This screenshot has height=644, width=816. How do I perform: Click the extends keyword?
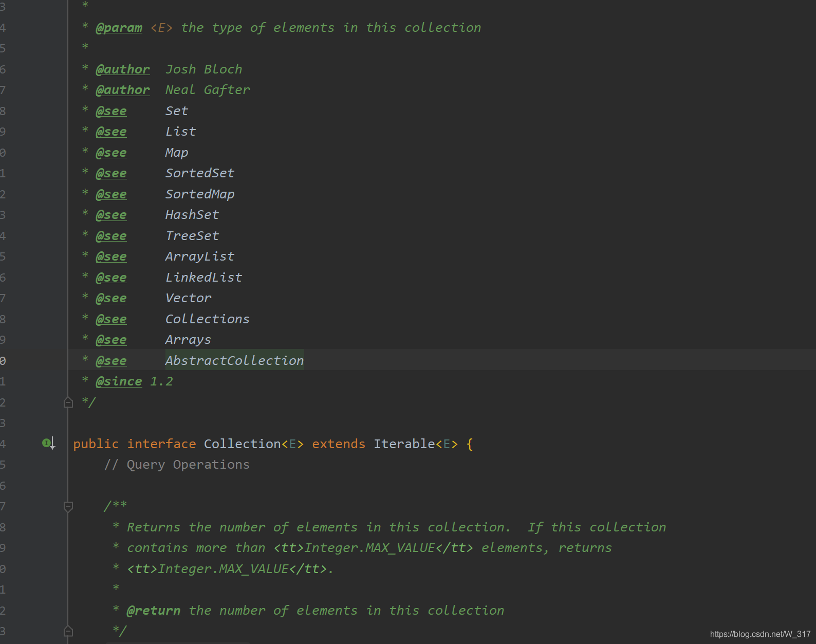339,444
